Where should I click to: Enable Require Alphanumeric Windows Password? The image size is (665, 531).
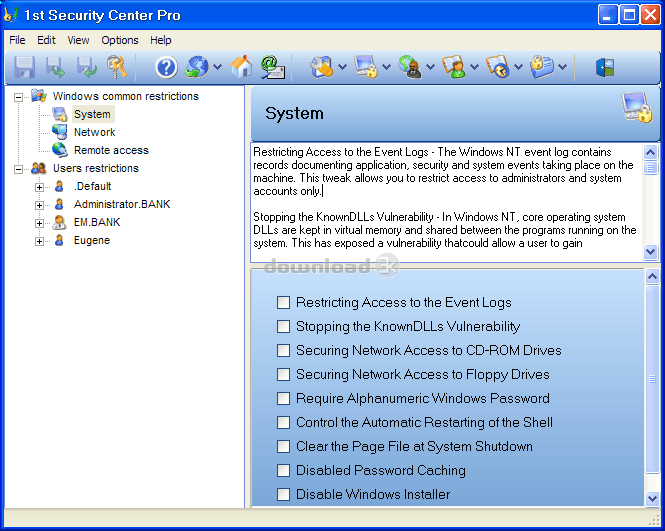[x=283, y=398]
